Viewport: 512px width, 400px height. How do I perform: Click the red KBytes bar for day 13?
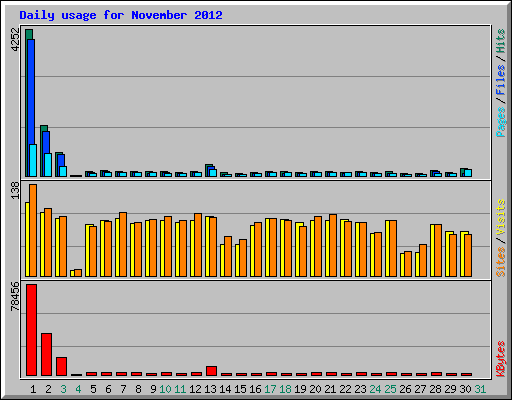coord(211,371)
